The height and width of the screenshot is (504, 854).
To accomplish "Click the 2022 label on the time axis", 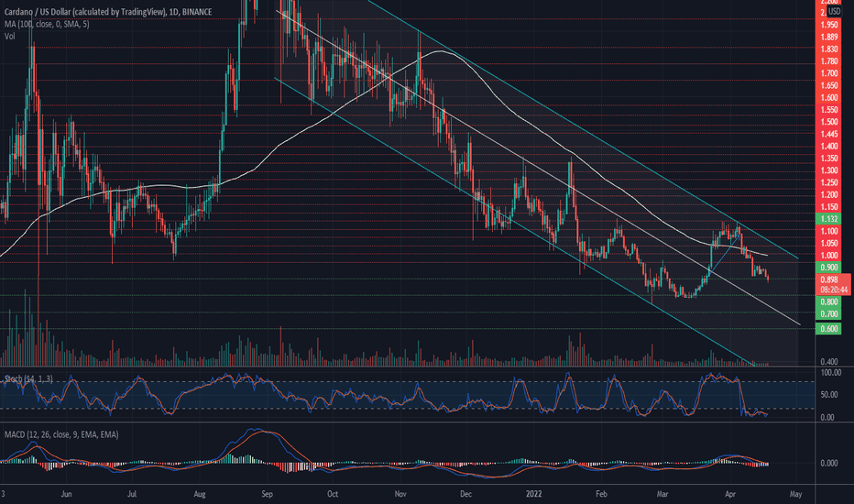I will click(533, 494).
